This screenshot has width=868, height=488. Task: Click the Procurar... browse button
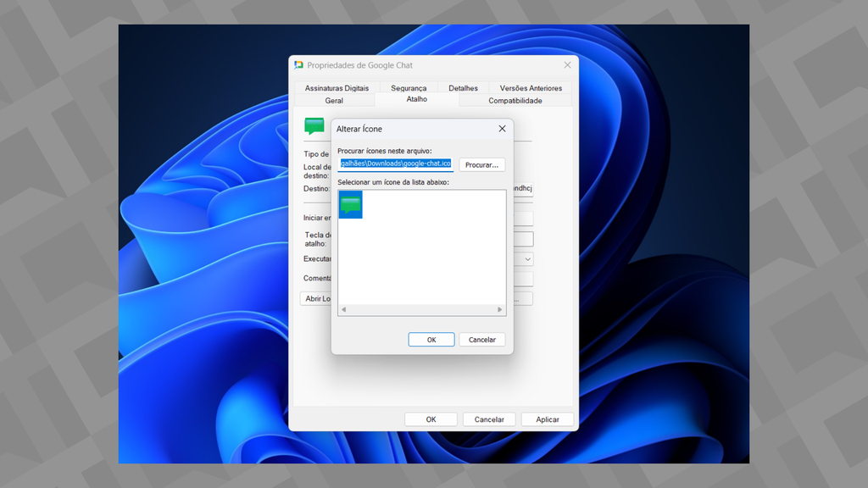(482, 164)
